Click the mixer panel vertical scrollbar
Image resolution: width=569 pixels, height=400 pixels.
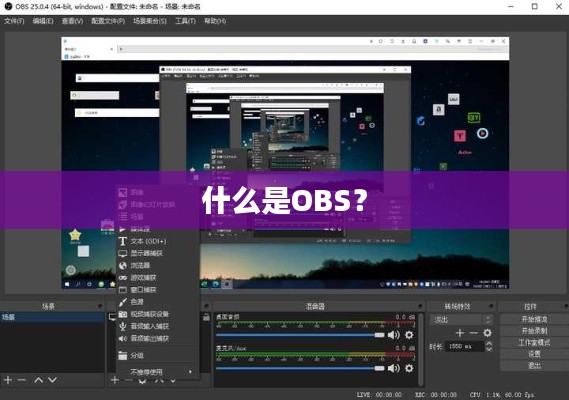coord(421,349)
